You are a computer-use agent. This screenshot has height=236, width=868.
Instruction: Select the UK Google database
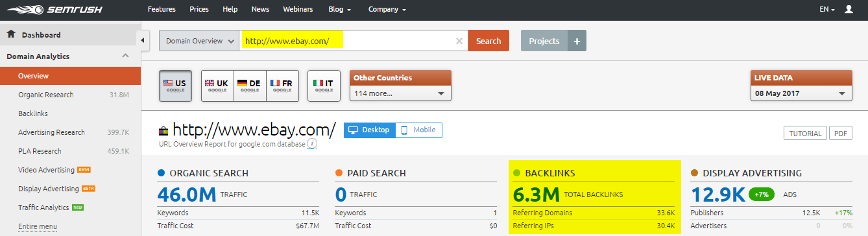(x=217, y=86)
